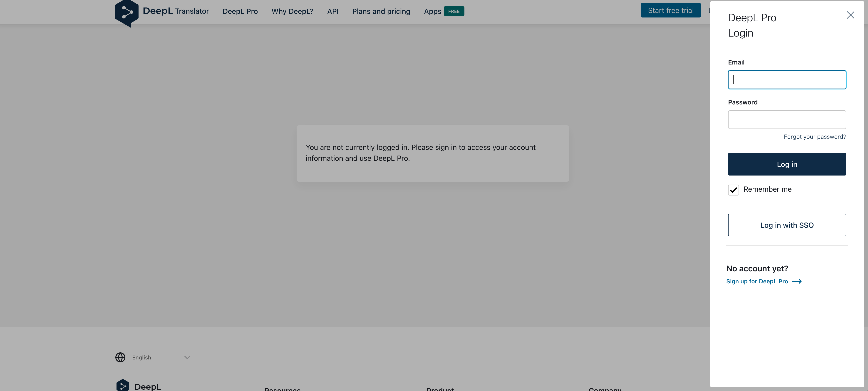868x391 pixels.
Task: Select the API navigation item
Action: coord(332,11)
